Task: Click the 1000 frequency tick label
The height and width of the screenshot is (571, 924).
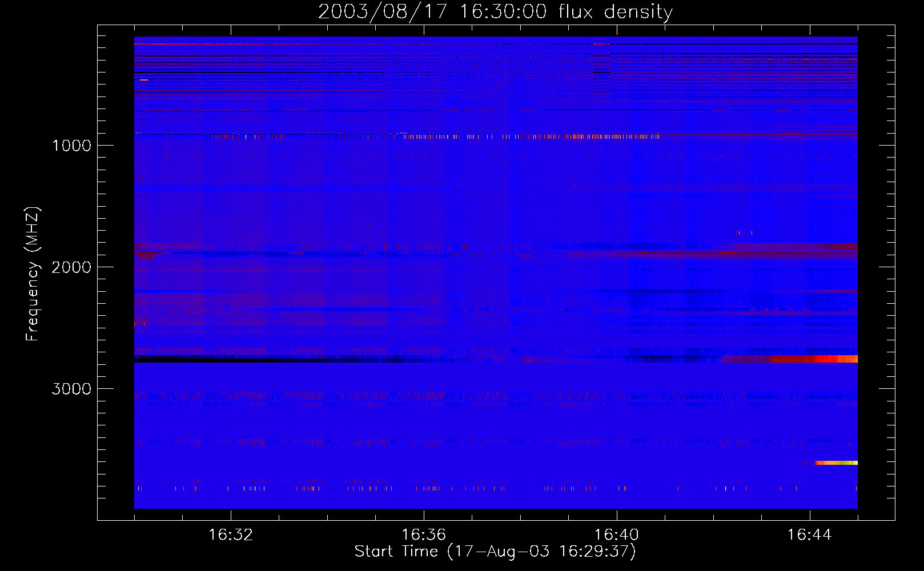Action: coord(71,146)
